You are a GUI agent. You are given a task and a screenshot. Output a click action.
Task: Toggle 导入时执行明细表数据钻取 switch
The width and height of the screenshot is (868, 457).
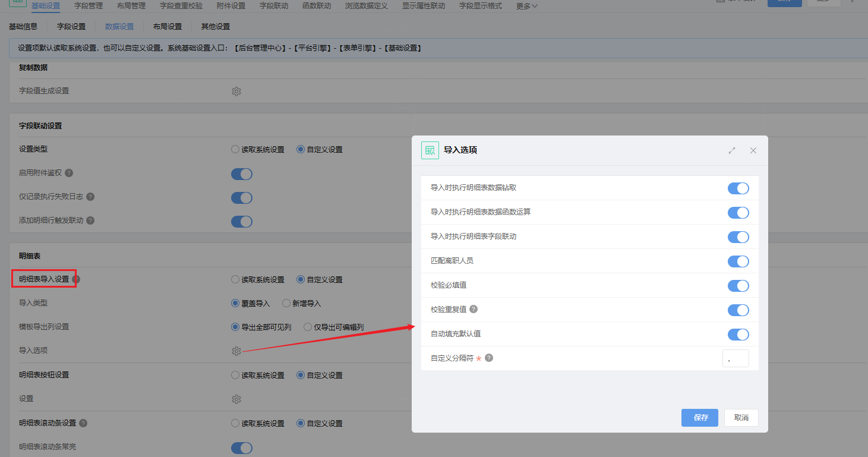click(x=738, y=188)
